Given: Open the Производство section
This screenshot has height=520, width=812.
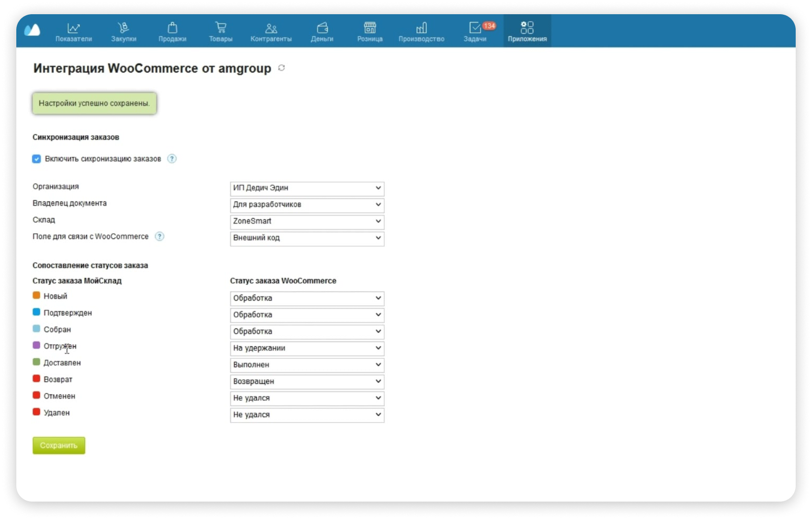Looking at the screenshot, I should [x=422, y=32].
